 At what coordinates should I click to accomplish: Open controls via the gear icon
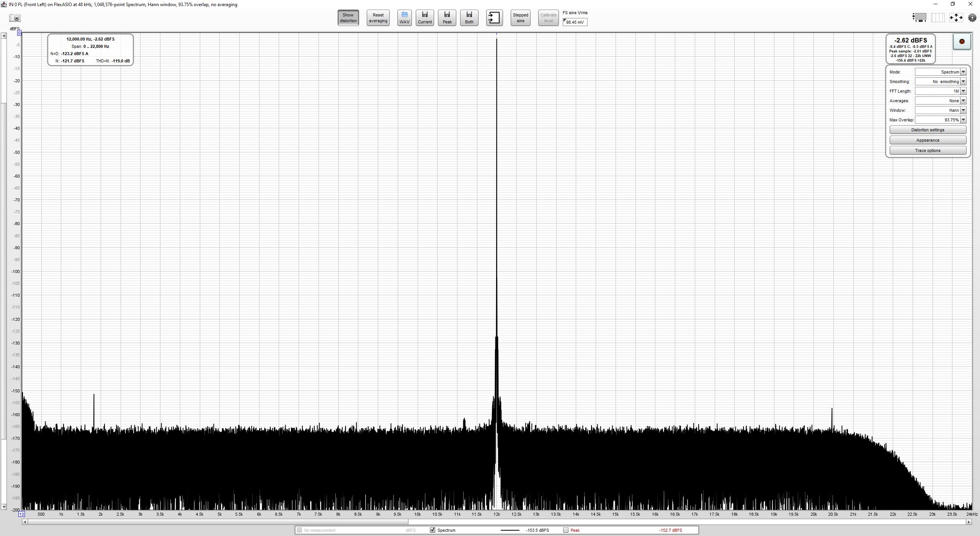click(972, 18)
